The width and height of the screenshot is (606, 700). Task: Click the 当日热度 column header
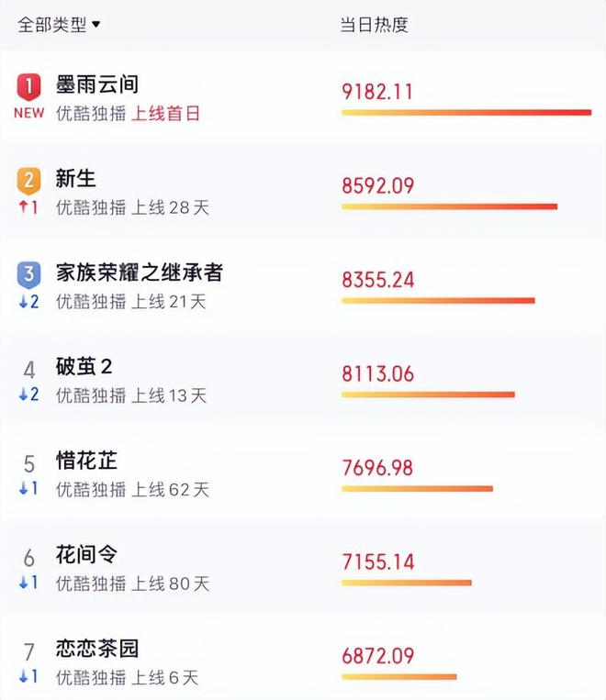click(x=374, y=25)
